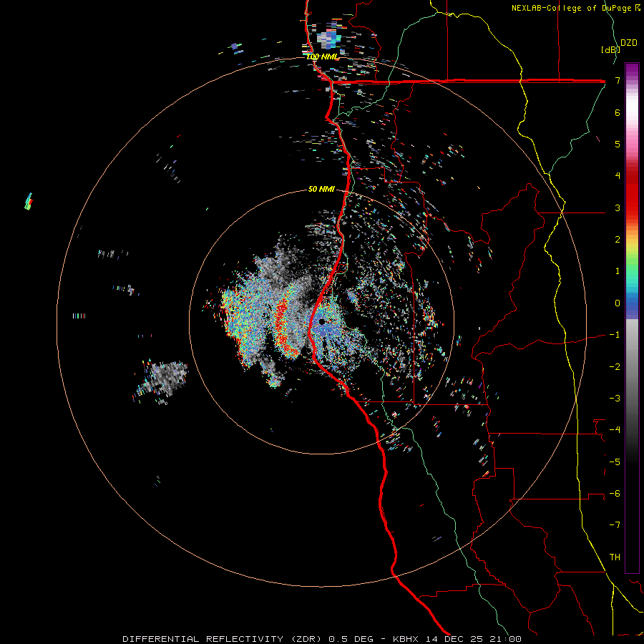Viewport: 644px width, 644px height.
Task: Select the 6 value on color scale
Action: [618, 112]
